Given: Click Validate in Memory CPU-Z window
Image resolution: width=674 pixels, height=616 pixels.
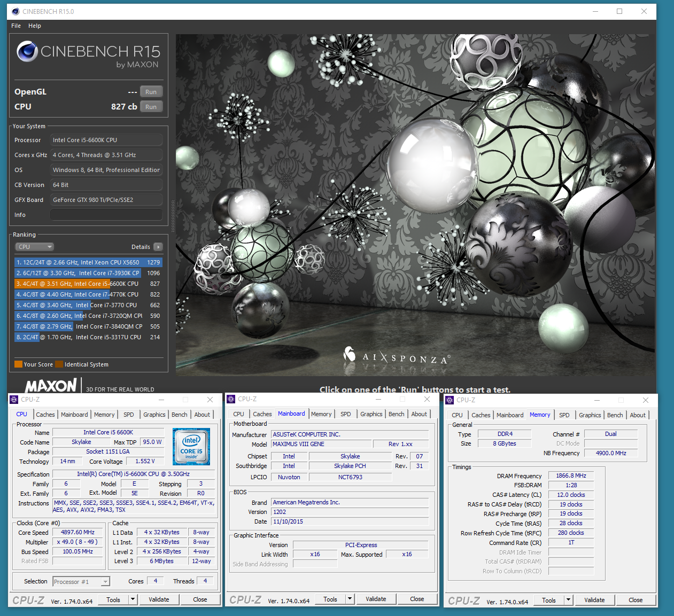Looking at the screenshot, I should (x=594, y=601).
